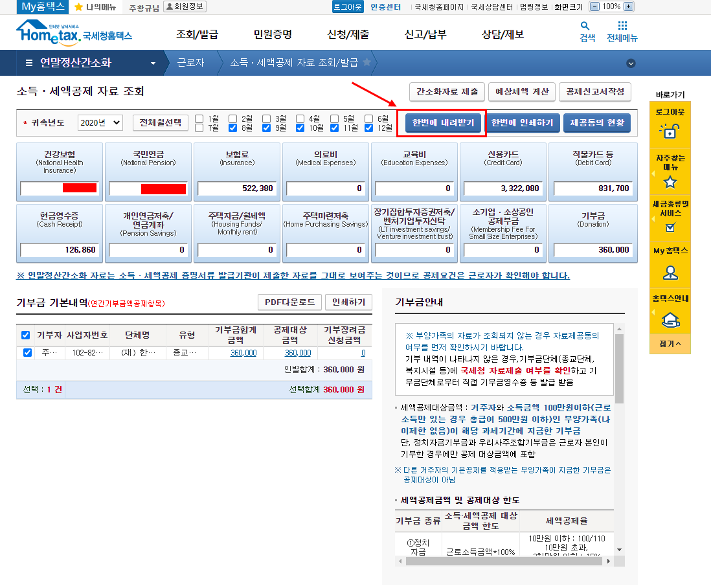
Task: Click the 공제신고서작성 button
Action: click(595, 91)
